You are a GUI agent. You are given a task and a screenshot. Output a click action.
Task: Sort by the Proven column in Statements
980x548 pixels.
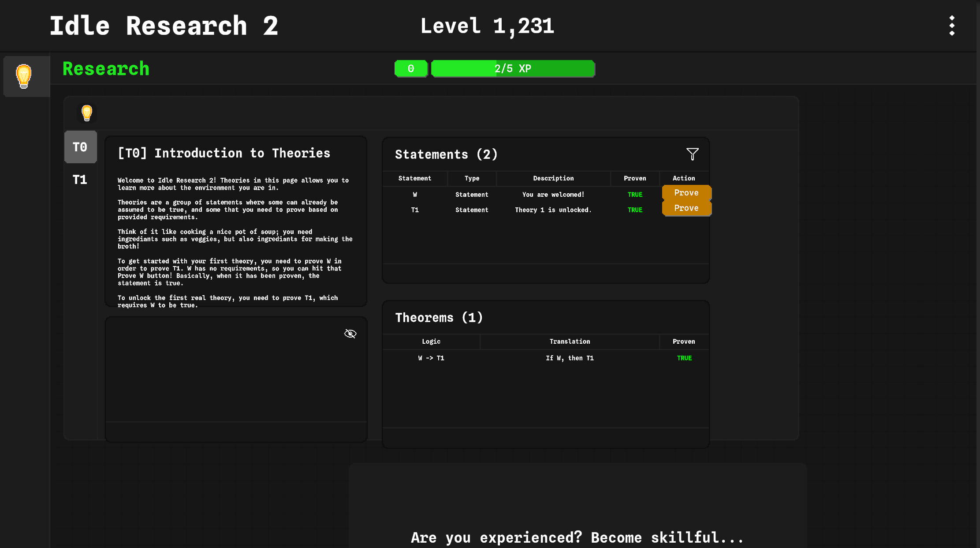[x=634, y=178]
